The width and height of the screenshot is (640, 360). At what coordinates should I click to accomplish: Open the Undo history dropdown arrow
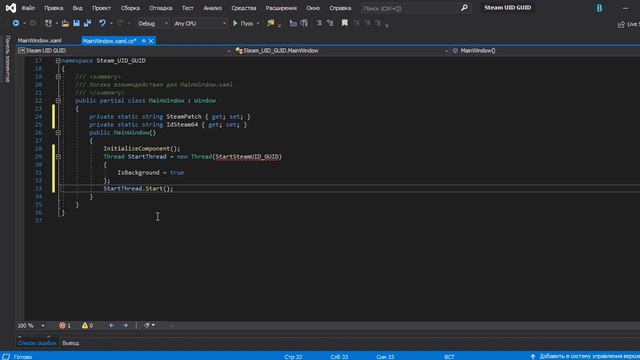[111, 24]
